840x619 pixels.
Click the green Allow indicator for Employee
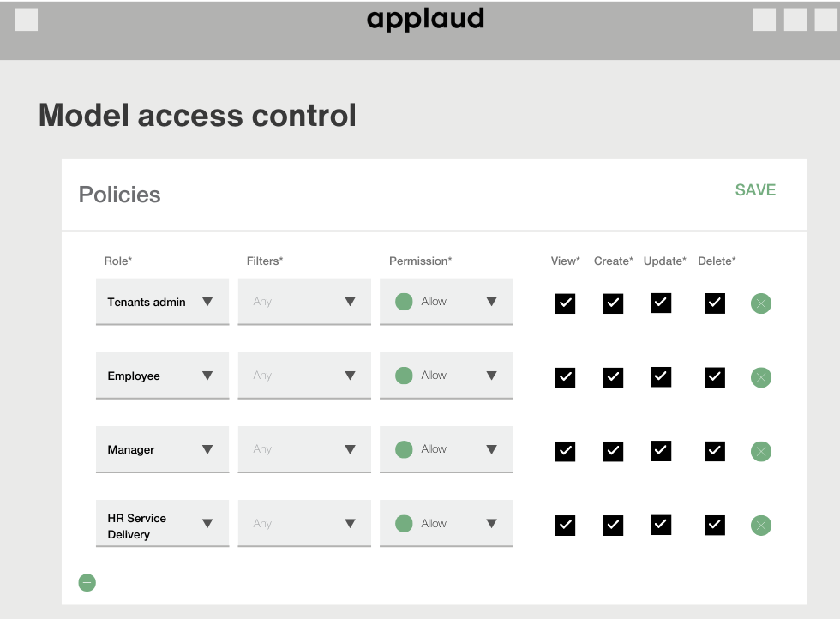[404, 376]
